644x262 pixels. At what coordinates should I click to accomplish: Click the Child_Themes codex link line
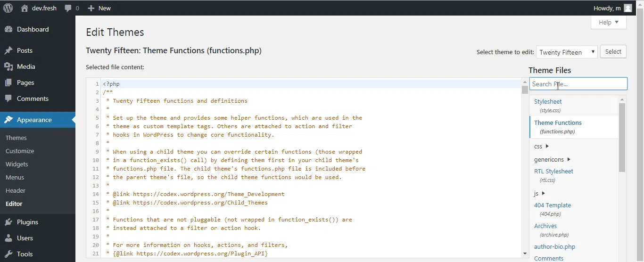pyautogui.click(x=187, y=203)
